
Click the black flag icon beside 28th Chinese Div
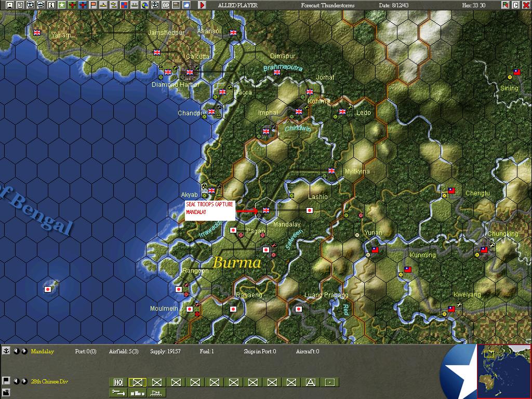click(x=6, y=381)
